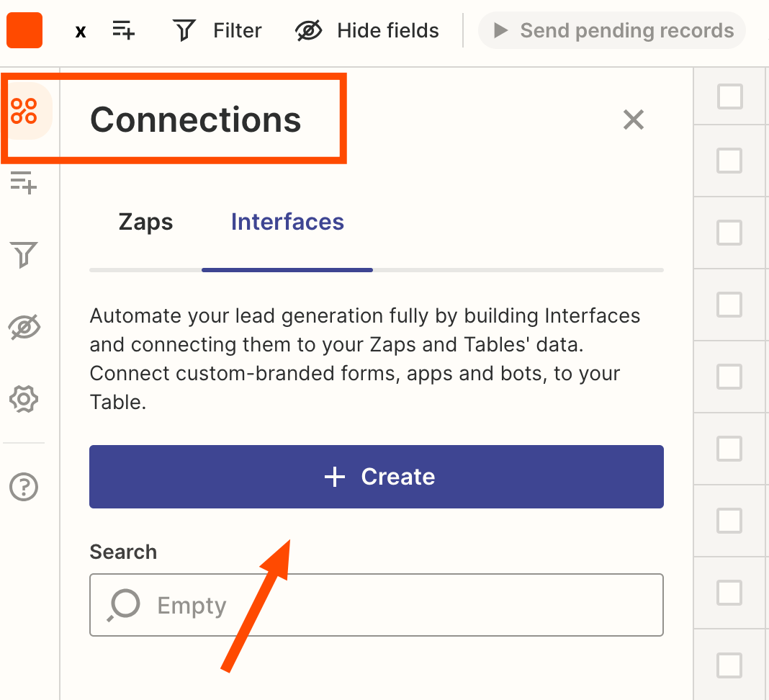Check the second row checkbox
The image size is (769, 700).
coord(729,161)
